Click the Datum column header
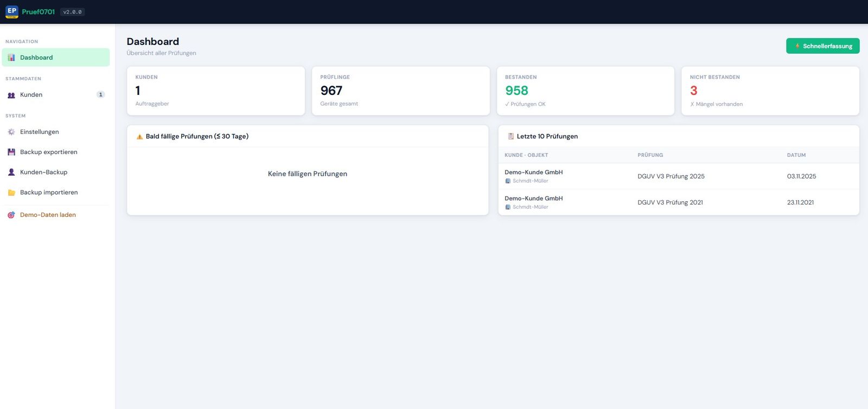Viewport: 868px width, 409px height. click(796, 155)
